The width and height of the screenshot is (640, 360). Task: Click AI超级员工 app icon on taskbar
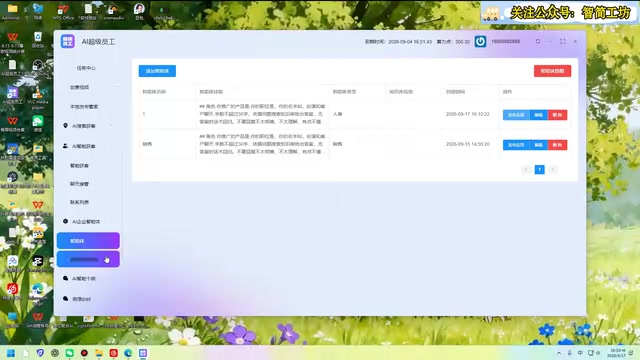point(143,353)
